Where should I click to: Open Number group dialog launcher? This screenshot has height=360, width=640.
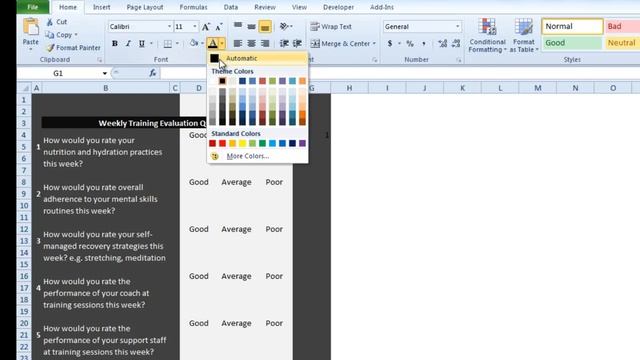point(458,60)
